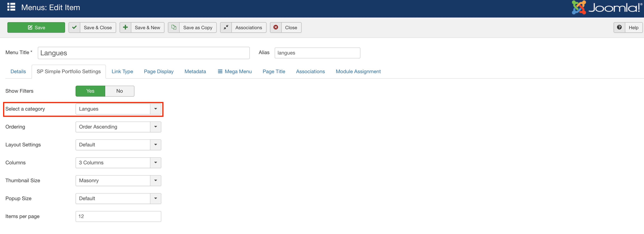644x234 pixels.
Task: Expand the Ordering dropdown
Action: 118,127
